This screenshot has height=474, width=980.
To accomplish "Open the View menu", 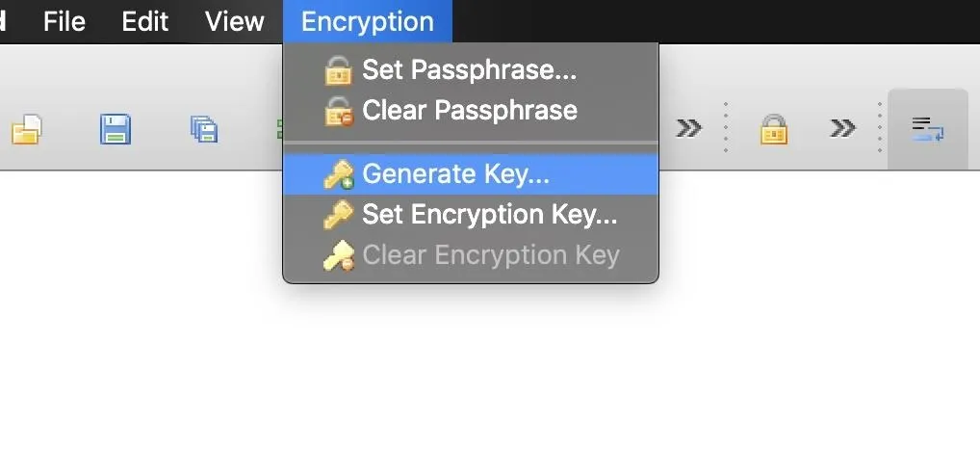I will click(x=234, y=22).
